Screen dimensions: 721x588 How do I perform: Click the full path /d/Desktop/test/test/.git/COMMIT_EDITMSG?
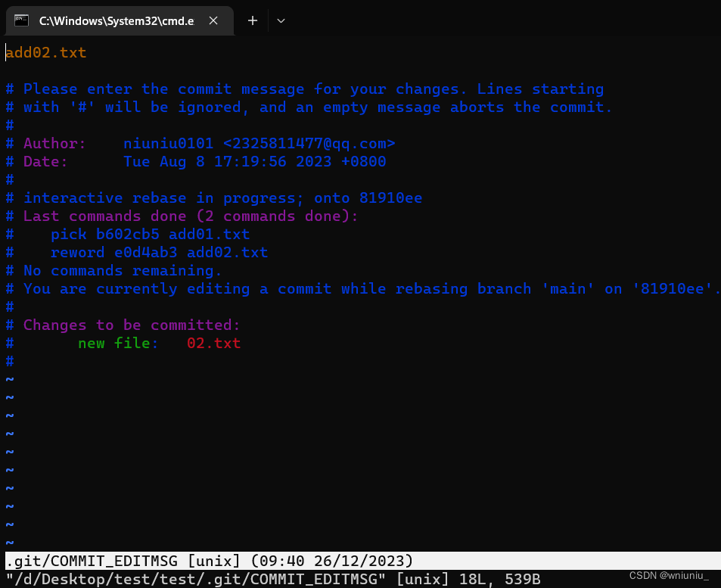(x=193, y=580)
